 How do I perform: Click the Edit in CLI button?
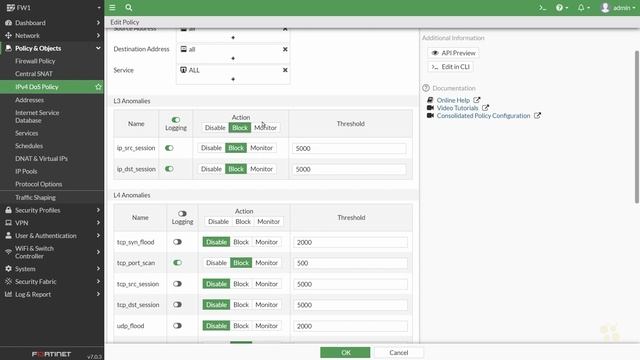pos(451,67)
